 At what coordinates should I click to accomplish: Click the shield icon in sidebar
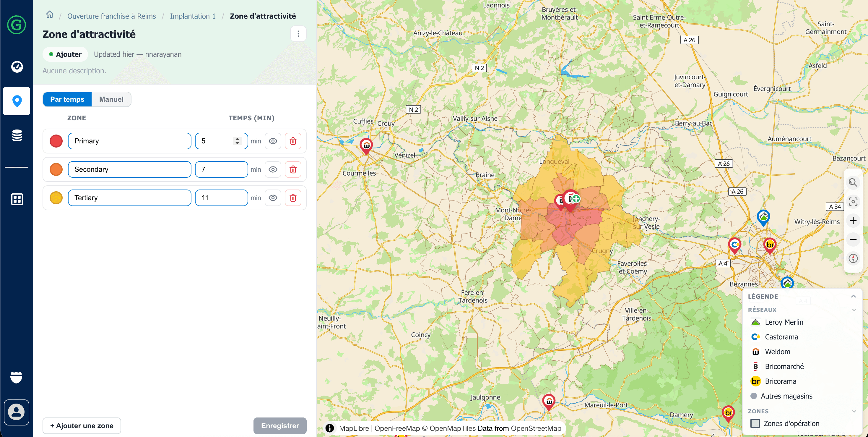point(16,377)
